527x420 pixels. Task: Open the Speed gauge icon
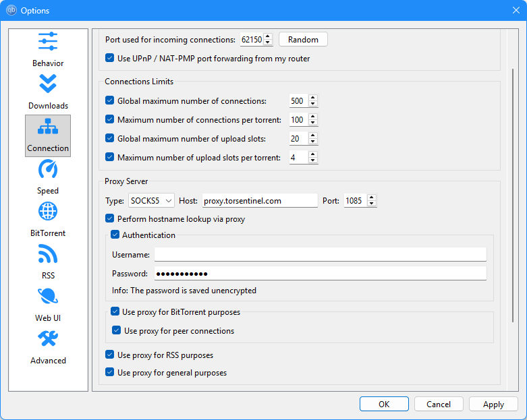(x=48, y=169)
